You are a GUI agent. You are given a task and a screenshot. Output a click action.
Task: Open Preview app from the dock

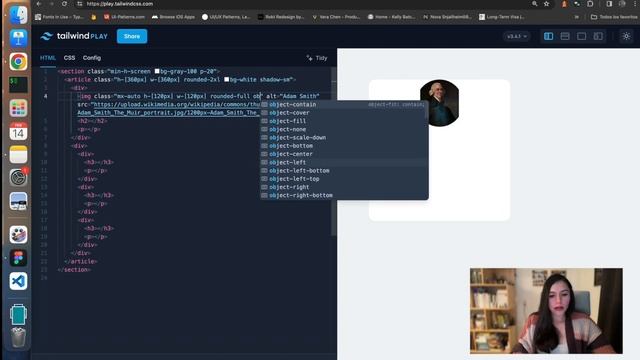18,202
